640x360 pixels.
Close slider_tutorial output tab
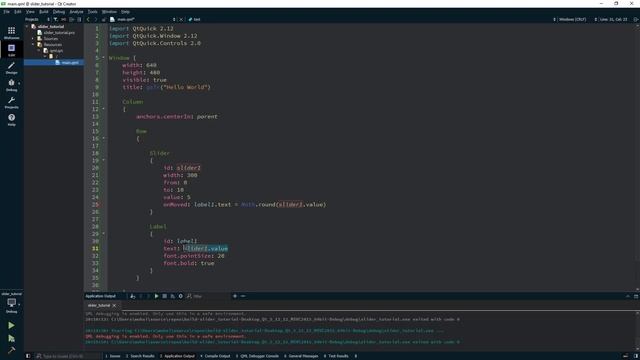coord(114,305)
